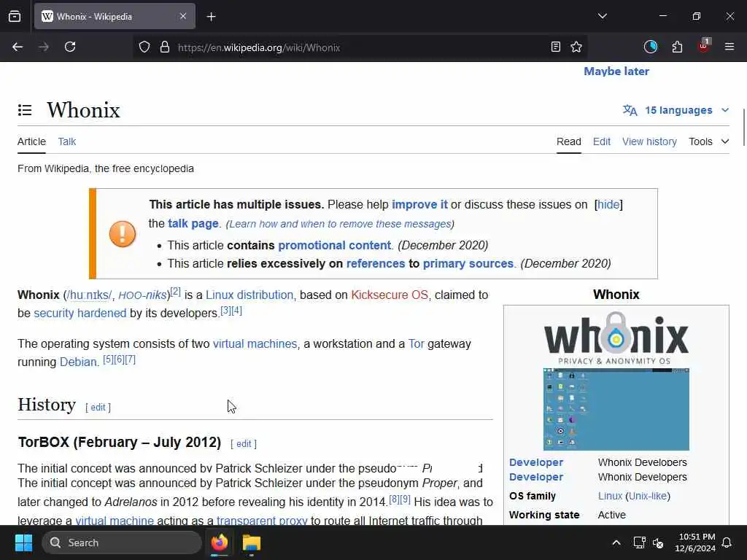This screenshot has width=747, height=560.
Task: Open the clock and date flyout
Action: click(x=695, y=542)
